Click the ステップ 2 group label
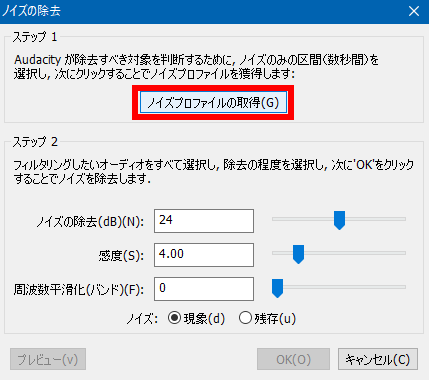Screen dimensions: 429x380 35,142
